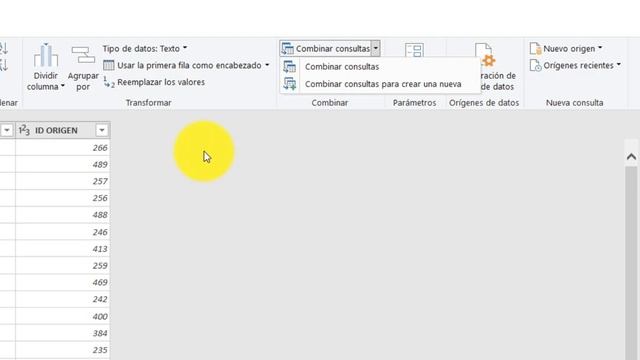This screenshot has width=640, height=360.
Task: Click the Orígenes recientes label
Action: 578,65
